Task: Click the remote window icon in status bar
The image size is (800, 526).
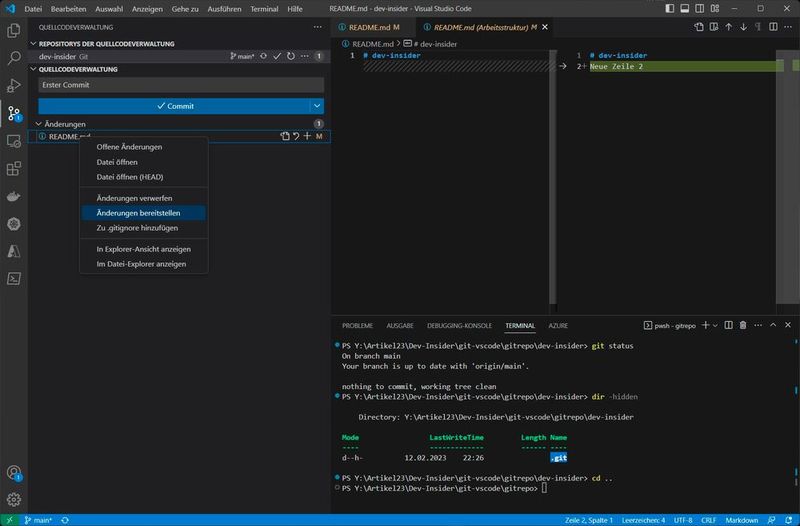Action: point(10,520)
